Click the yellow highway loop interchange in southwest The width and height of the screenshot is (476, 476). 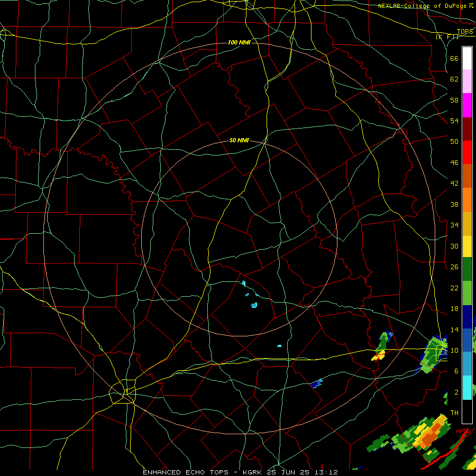(x=123, y=392)
